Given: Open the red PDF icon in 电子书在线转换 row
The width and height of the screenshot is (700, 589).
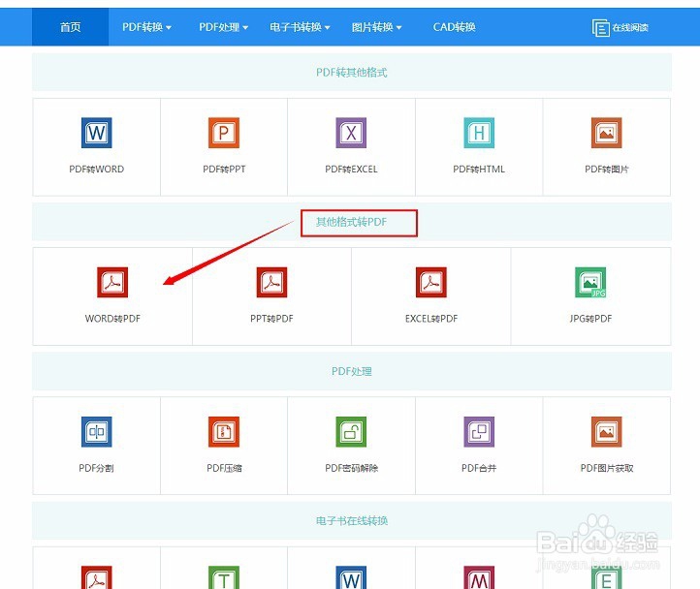Looking at the screenshot, I should click(96, 577).
